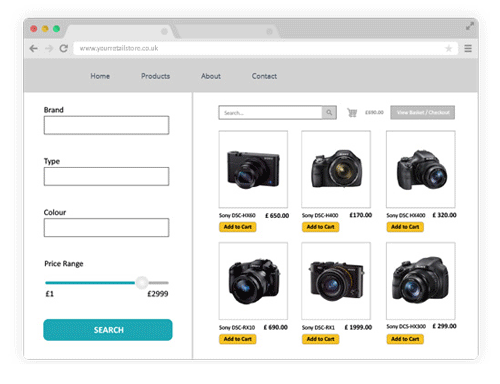Click the £ 320.00 price
500x384 pixels.
click(x=444, y=215)
